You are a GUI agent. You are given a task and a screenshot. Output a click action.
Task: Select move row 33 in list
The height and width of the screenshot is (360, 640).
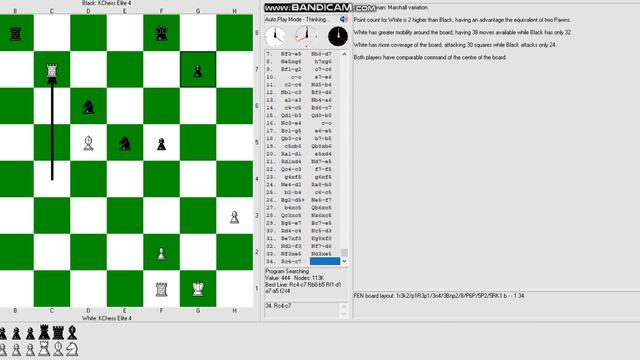coord(302,254)
